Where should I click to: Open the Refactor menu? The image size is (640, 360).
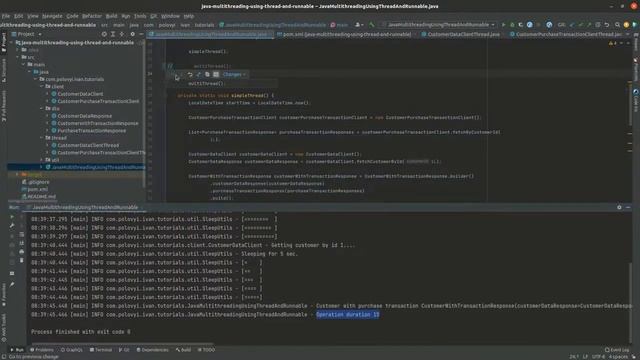coord(92,16)
